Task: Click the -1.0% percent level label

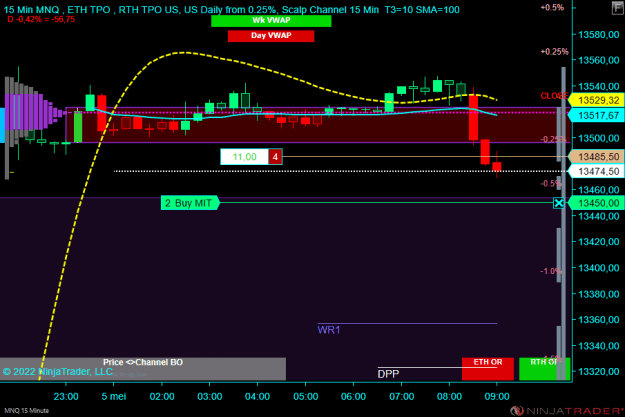Action: click(551, 271)
